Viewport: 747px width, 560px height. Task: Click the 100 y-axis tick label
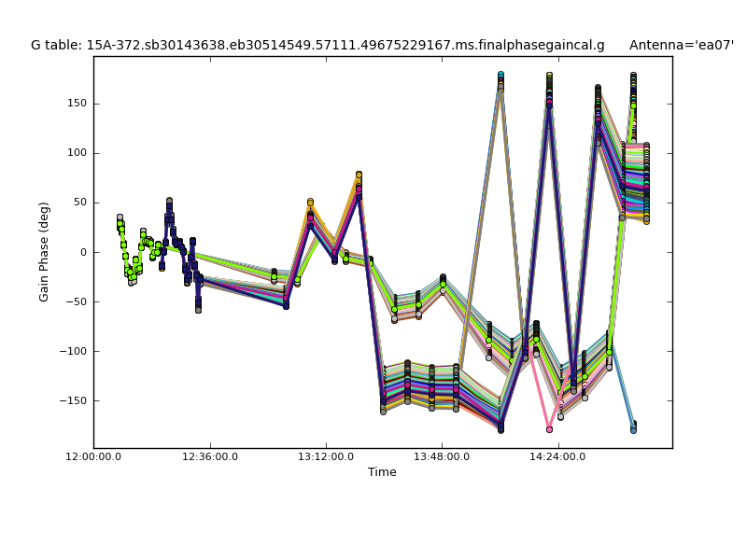click(x=77, y=153)
